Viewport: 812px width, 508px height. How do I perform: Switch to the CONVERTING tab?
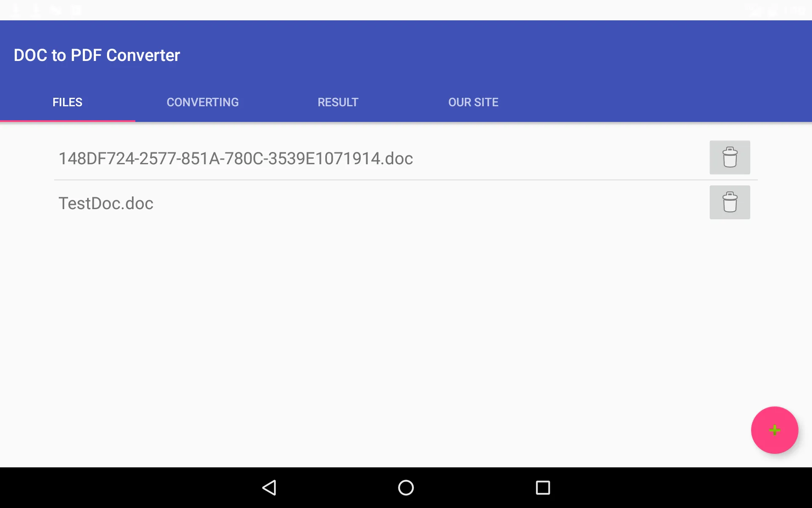click(x=203, y=102)
